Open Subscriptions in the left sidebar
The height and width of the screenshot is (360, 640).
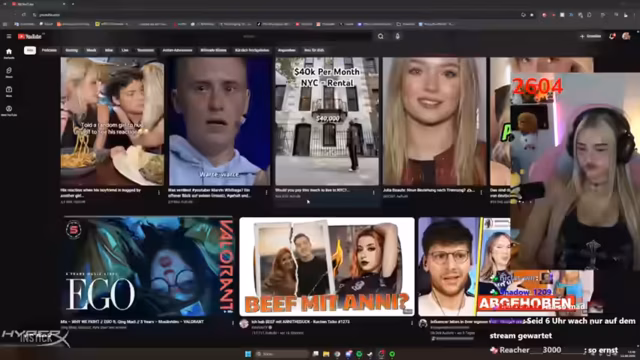[x=9, y=91]
